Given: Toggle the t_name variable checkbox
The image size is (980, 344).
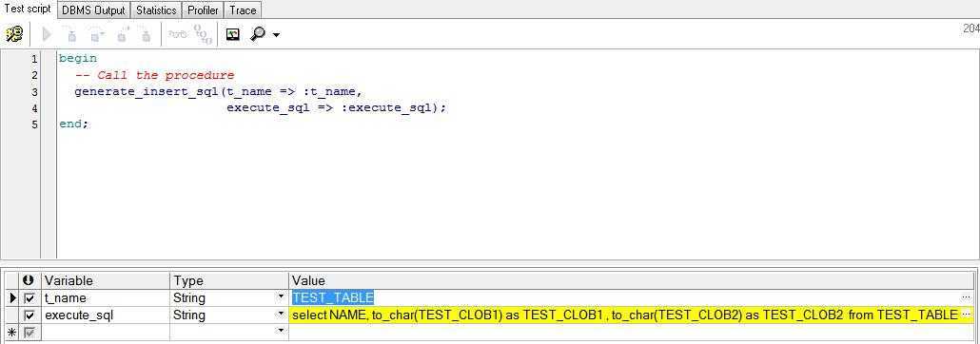Looking at the screenshot, I should point(29,298).
